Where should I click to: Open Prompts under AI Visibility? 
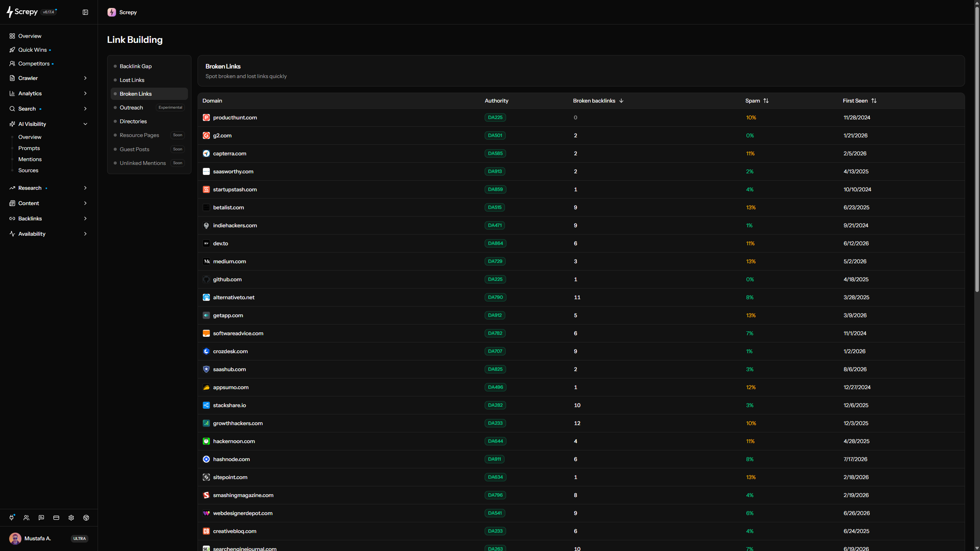click(29, 148)
